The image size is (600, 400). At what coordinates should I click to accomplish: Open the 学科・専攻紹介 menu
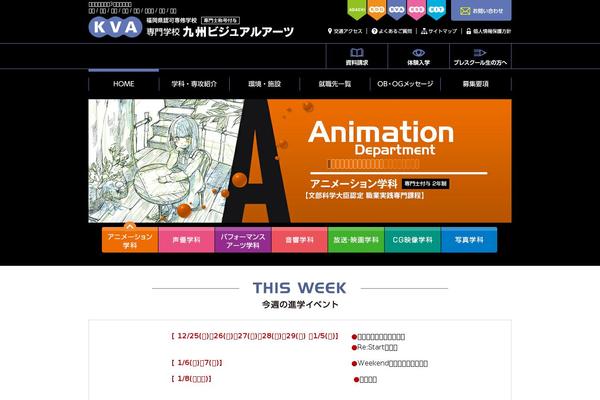coord(194,84)
